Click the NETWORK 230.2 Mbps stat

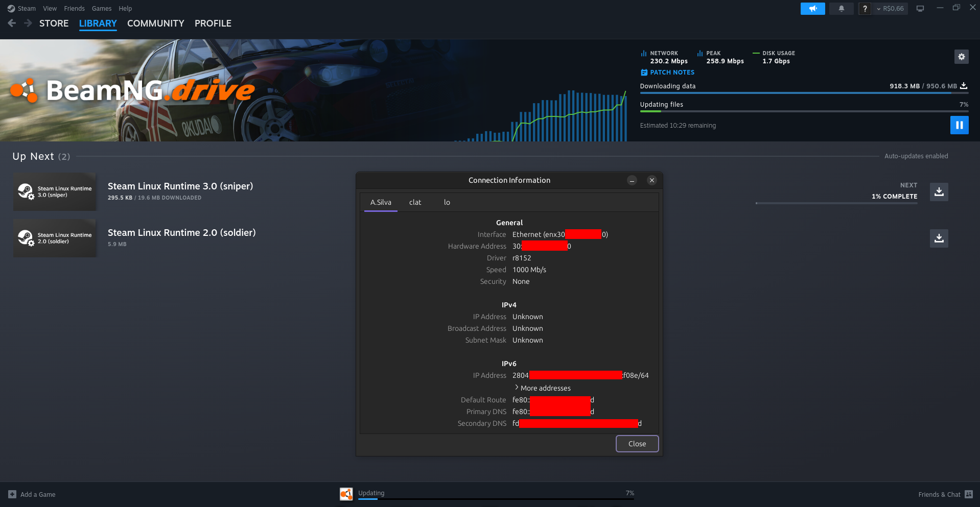point(664,57)
